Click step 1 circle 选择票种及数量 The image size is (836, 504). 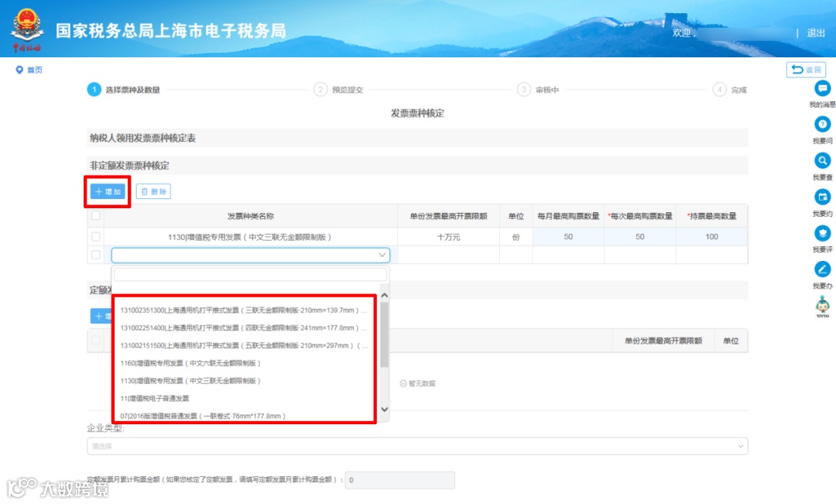(94, 90)
